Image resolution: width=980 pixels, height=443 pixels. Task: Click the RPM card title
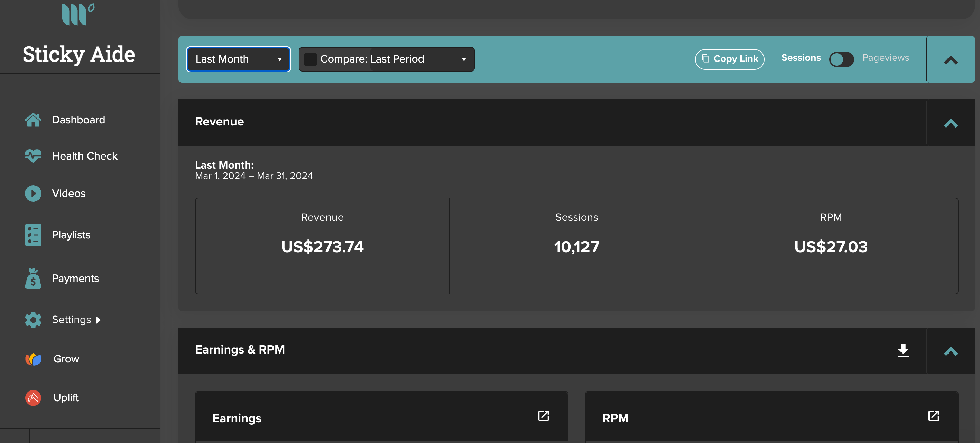pyautogui.click(x=615, y=418)
